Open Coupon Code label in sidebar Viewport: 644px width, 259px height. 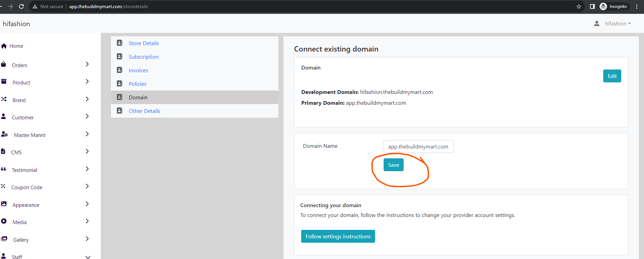27,187
